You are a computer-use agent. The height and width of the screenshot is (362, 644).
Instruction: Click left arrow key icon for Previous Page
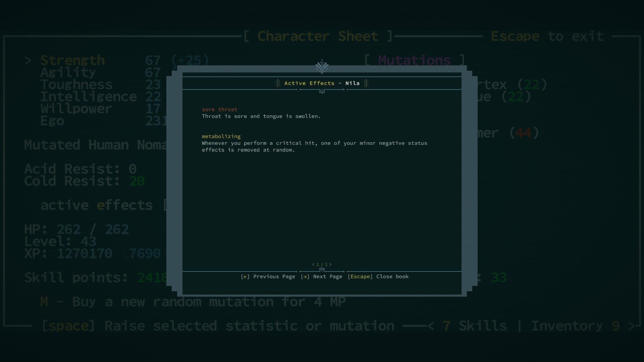pyautogui.click(x=245, y=277)
